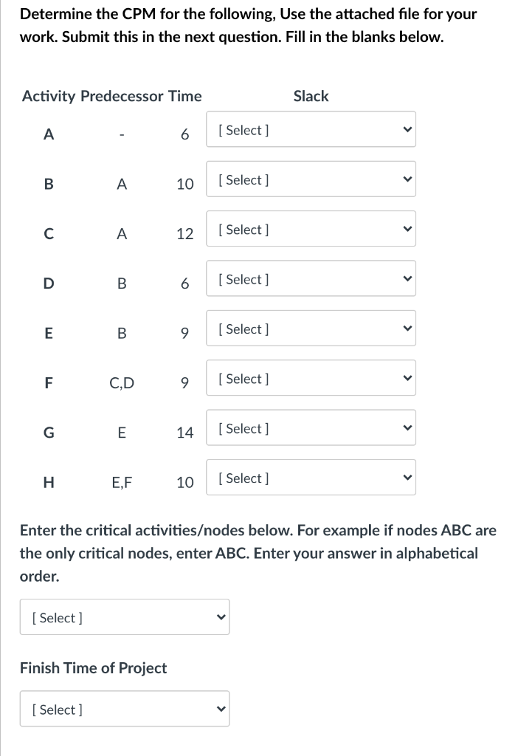Open the Slack dropdown for Activity E
The image size is (532, 756).
[x=310, y=328]
